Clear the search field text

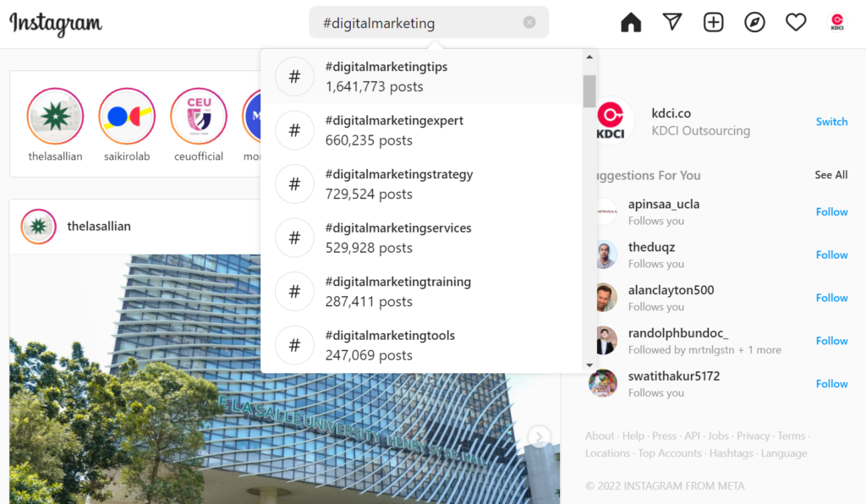pyautogui.click(x=529, y=22)
